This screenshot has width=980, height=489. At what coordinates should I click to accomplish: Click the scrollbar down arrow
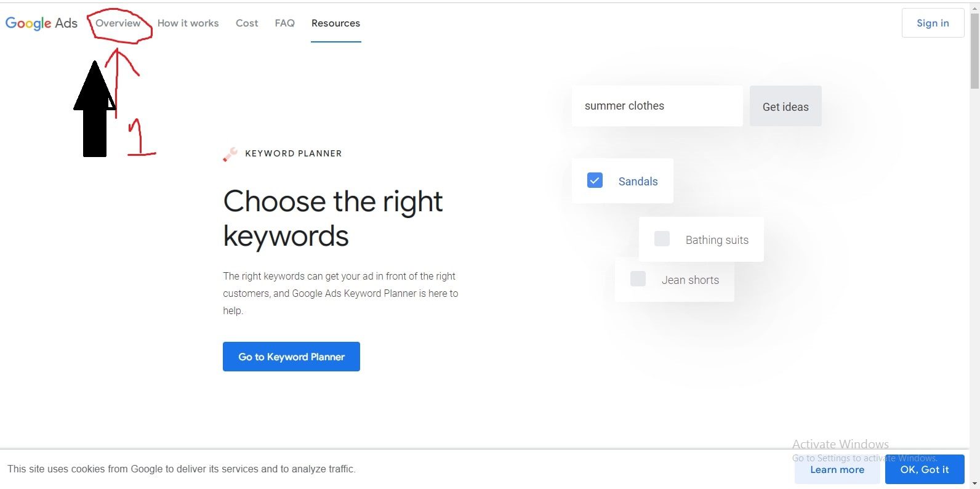tap(974, 483)
